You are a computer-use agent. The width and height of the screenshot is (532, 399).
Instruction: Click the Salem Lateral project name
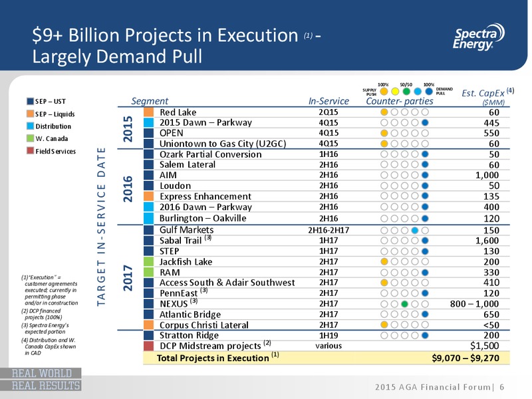(188, 164)
